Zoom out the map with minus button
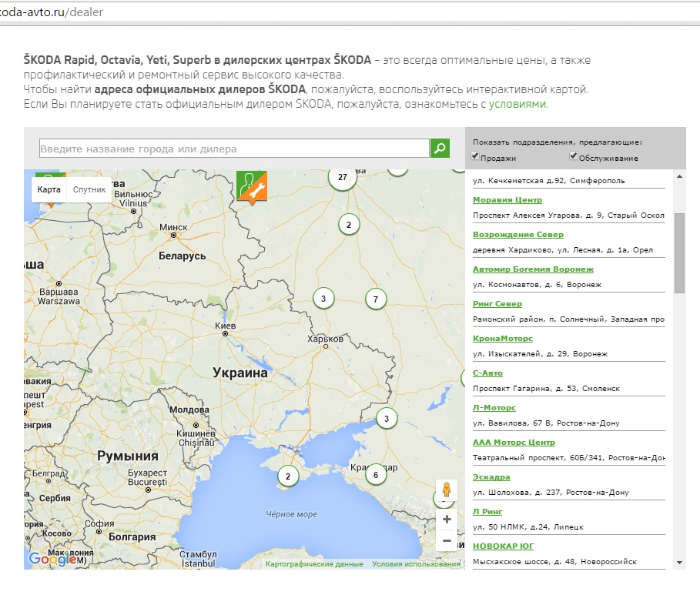Image resolution: width=700 pixels, height=595 pixels. tap(447, 541)
